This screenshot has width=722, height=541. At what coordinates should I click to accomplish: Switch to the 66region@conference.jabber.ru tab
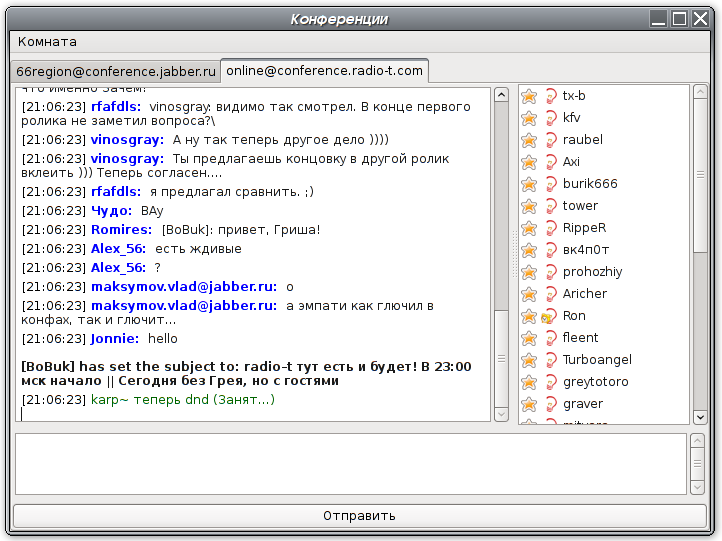pos(116,71)
